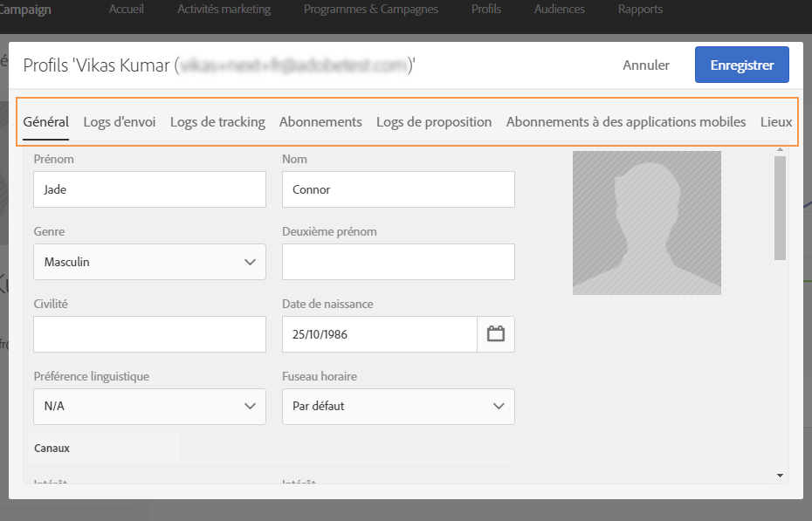Click the Deuxième prénom field

point(398,262)
